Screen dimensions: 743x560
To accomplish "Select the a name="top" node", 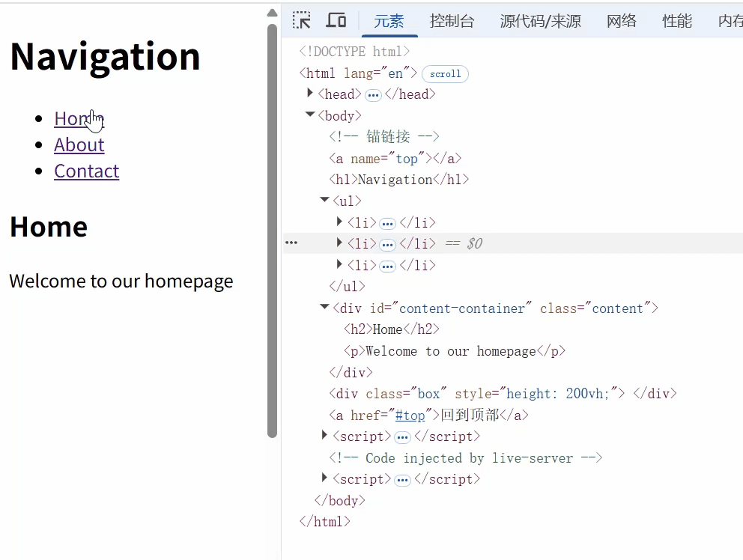I will coord(395,158).
